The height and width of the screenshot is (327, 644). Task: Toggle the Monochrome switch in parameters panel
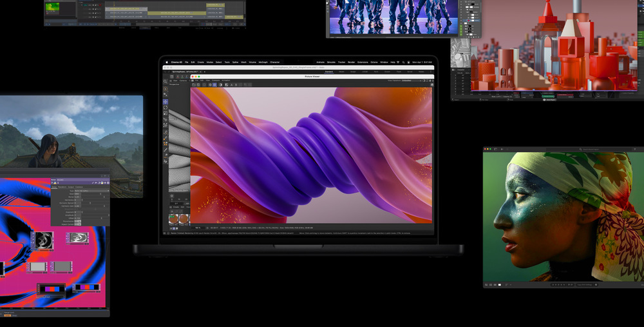78,221
